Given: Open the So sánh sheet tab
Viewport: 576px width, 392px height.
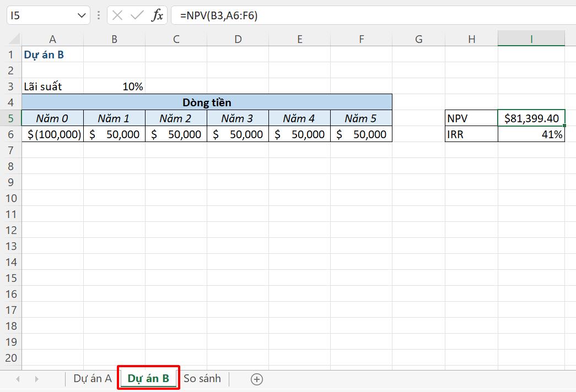Looking at the screenshot, I should click(x=202, y=378).
